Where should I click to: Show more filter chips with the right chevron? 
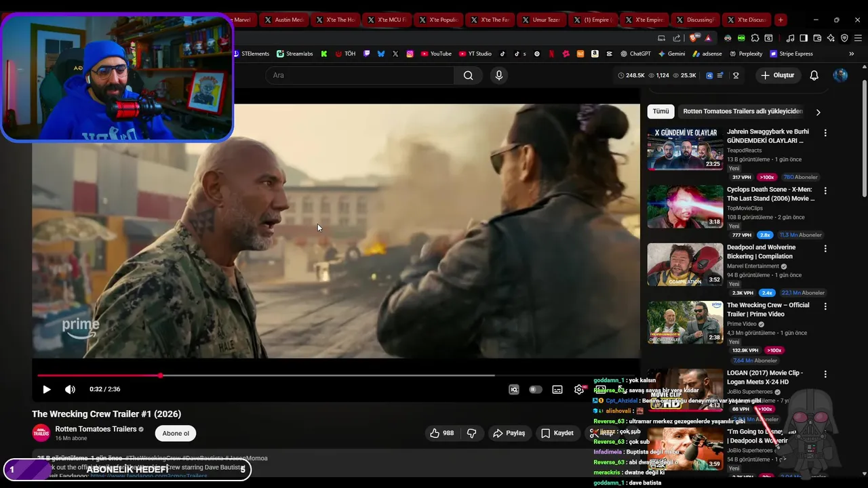[x=818, y=112]
